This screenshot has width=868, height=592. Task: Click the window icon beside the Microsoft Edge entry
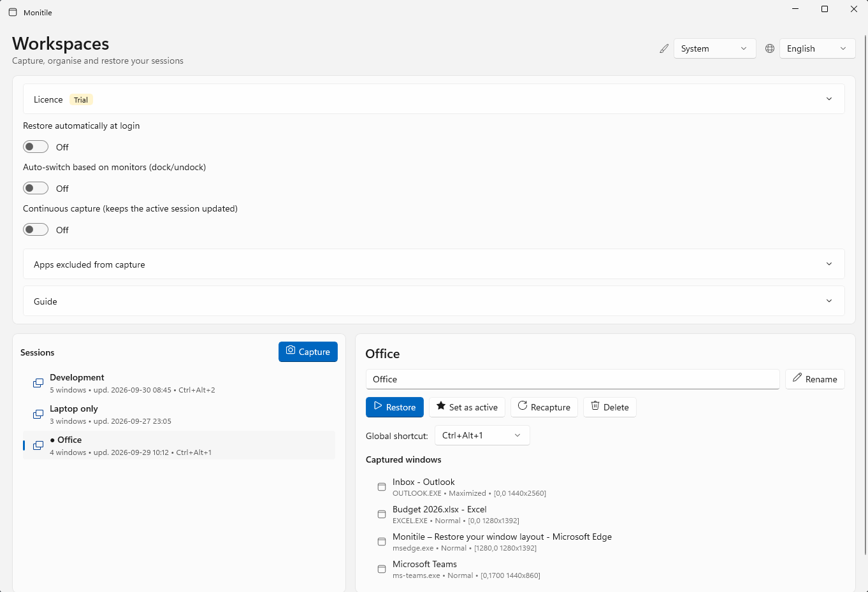[382, 542]
